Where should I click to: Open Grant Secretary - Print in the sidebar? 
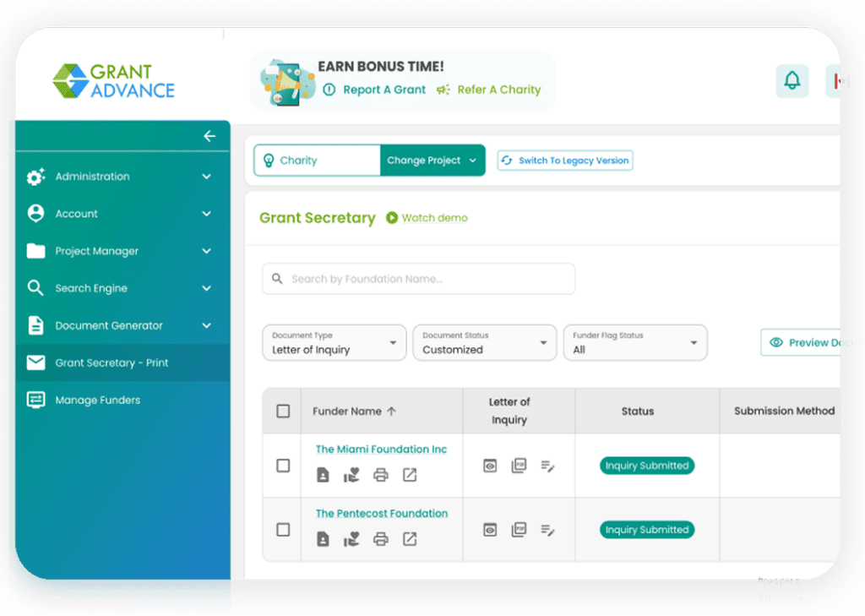click(x=122, y=363)
